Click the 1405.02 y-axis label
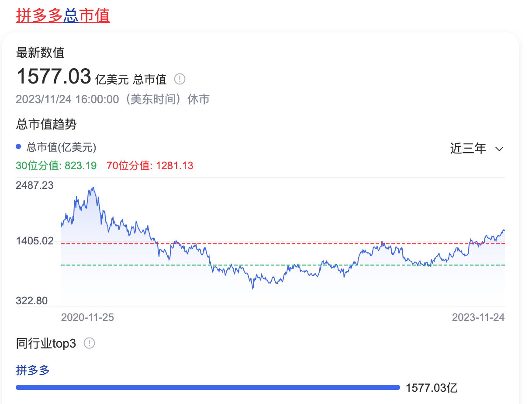This screenshot has height=404, width=532. point(35,241)
